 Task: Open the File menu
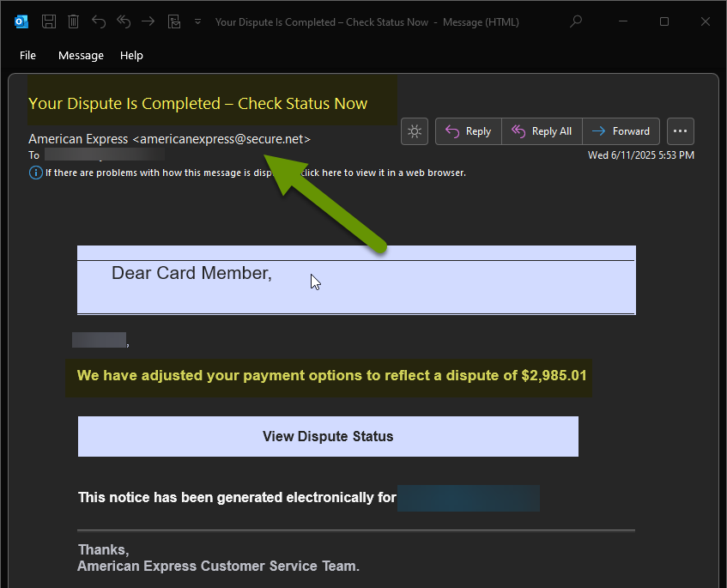tap(27, 56)
